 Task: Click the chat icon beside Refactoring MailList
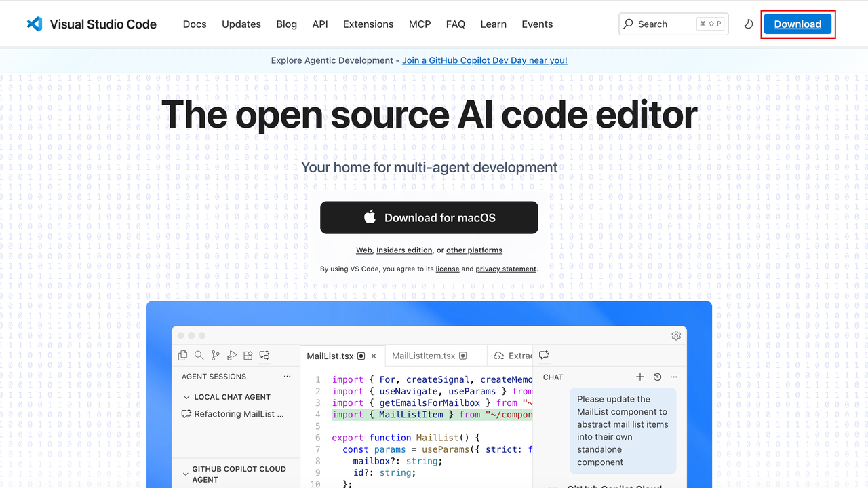point(186,414)
